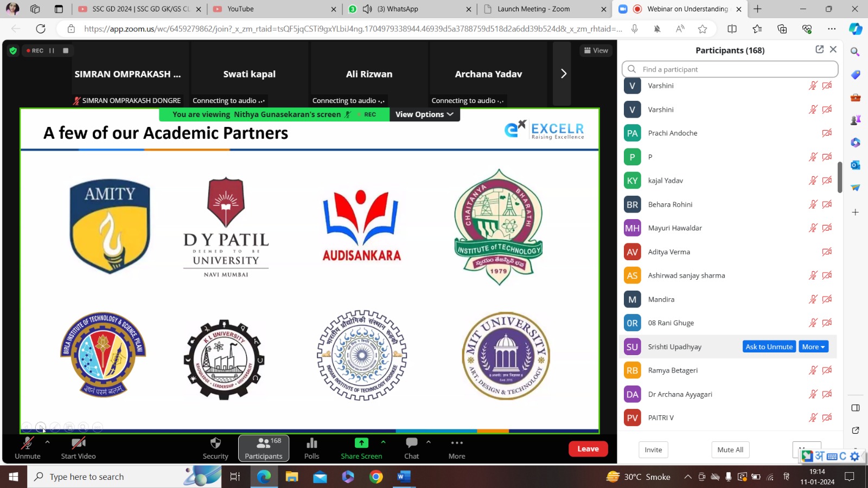
Task: Open Edge Favorites list icon
Action: [x=757, y=29]
